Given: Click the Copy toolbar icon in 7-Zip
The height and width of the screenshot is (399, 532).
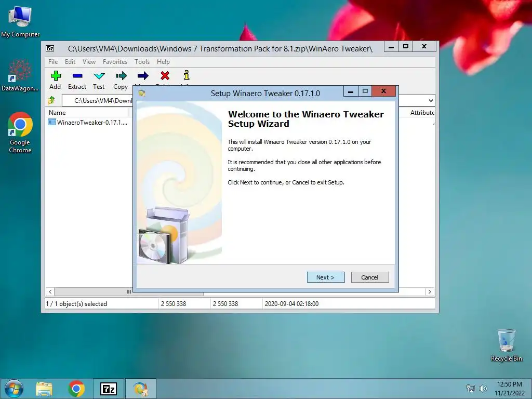Looking at the screenshot, I should click(x=121, y=76).
